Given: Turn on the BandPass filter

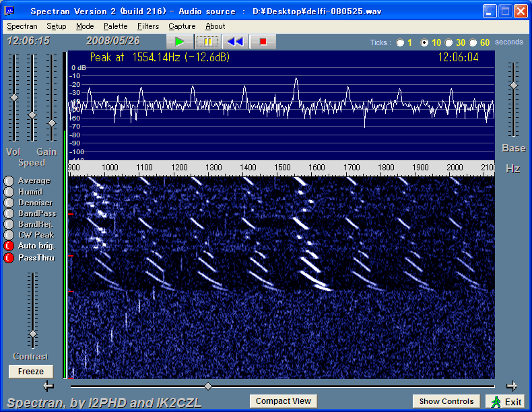Looking at the screenshot, I should 9,213.
